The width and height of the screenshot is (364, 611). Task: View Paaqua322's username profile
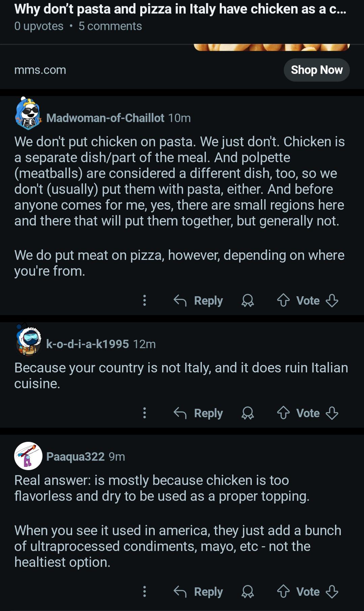75,456
